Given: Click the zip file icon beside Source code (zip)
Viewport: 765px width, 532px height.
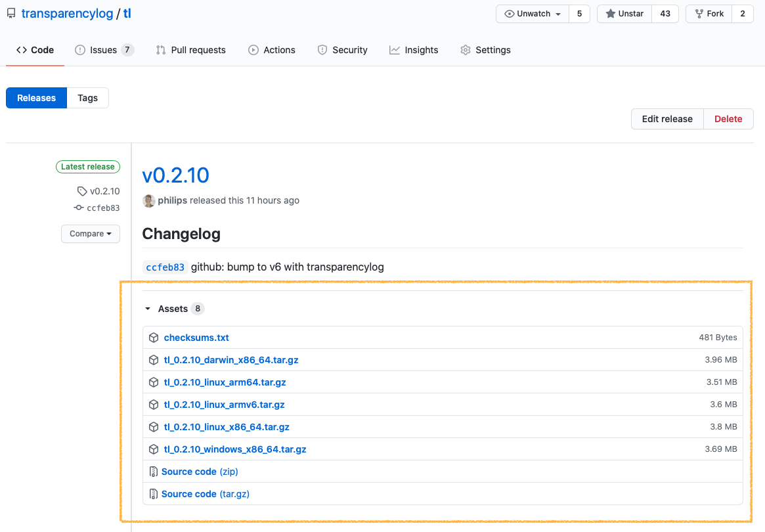Looking at the screenshot, I should (153, 472).
